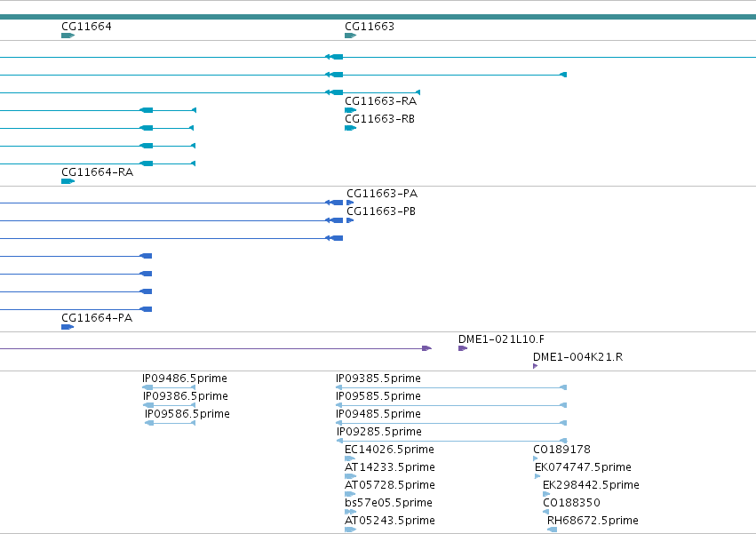Viewport: 756px width, 534px height.
Task: Select the EK074747.5prime arrow glyph
Action: tap(537, 476)
